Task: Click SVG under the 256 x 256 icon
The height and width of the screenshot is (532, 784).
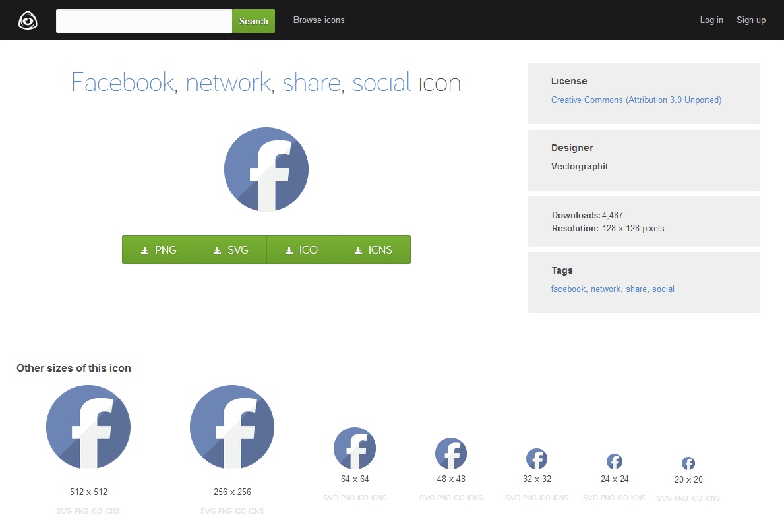Action: coord(208,511)
